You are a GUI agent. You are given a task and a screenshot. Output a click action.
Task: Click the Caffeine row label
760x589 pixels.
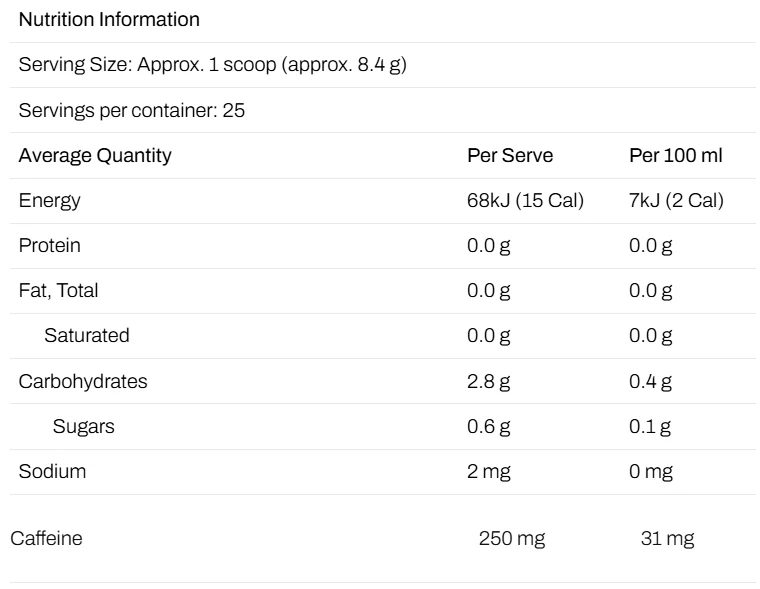point(47,539)
